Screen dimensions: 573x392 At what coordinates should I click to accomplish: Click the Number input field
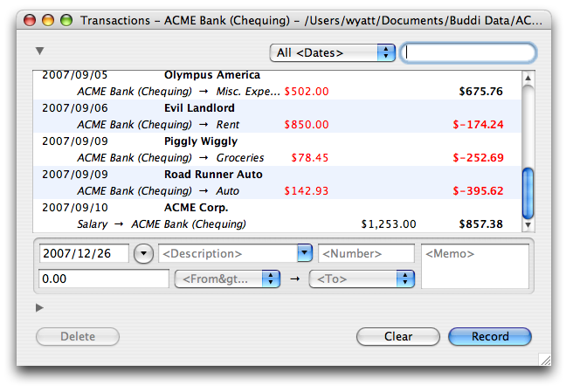point(367,253)
